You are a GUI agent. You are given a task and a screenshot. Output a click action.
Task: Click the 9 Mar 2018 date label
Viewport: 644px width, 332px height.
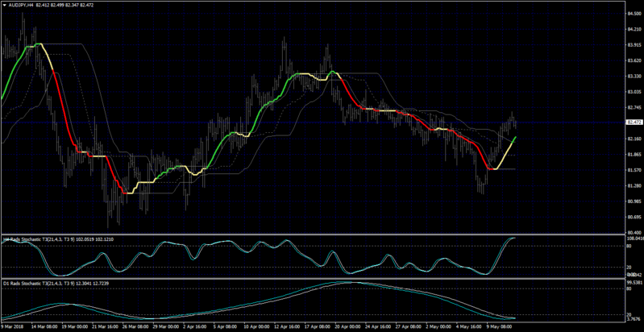[11, 328]
